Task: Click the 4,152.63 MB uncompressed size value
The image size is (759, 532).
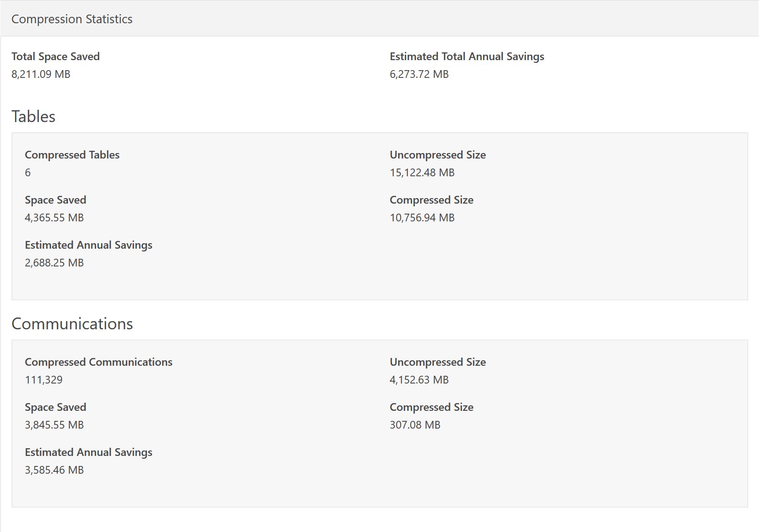Action: pyautogui.click(x=419, y=380)
